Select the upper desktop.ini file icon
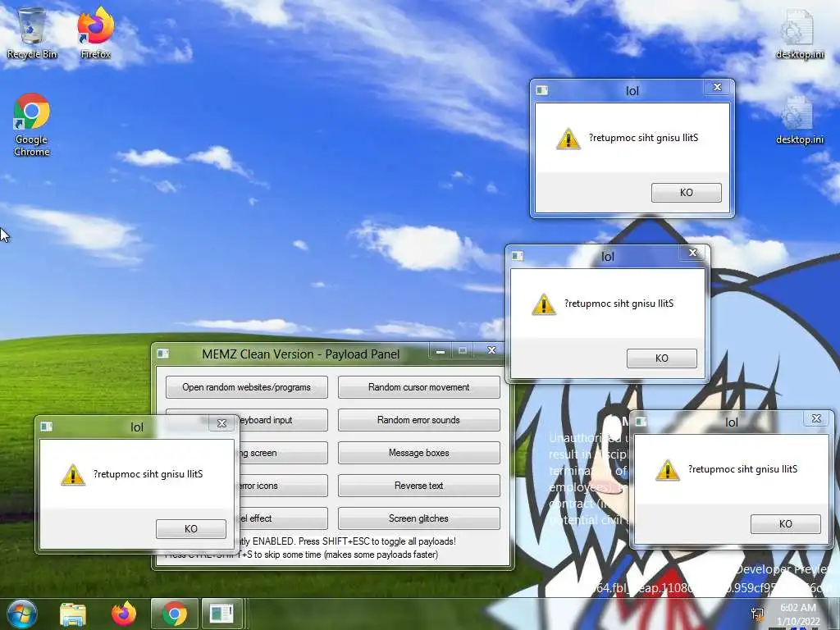840x630 pixels. click(799, 33)
